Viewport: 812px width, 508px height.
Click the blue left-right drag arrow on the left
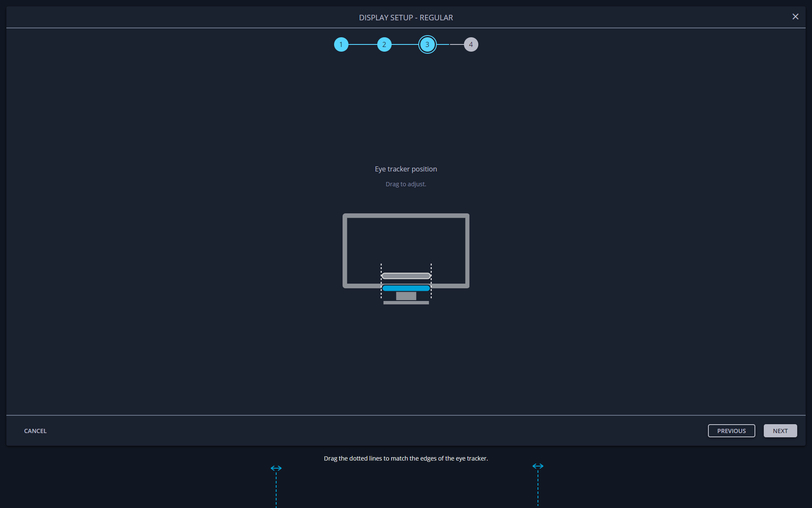pyautogui.click(x=276, y=468)
